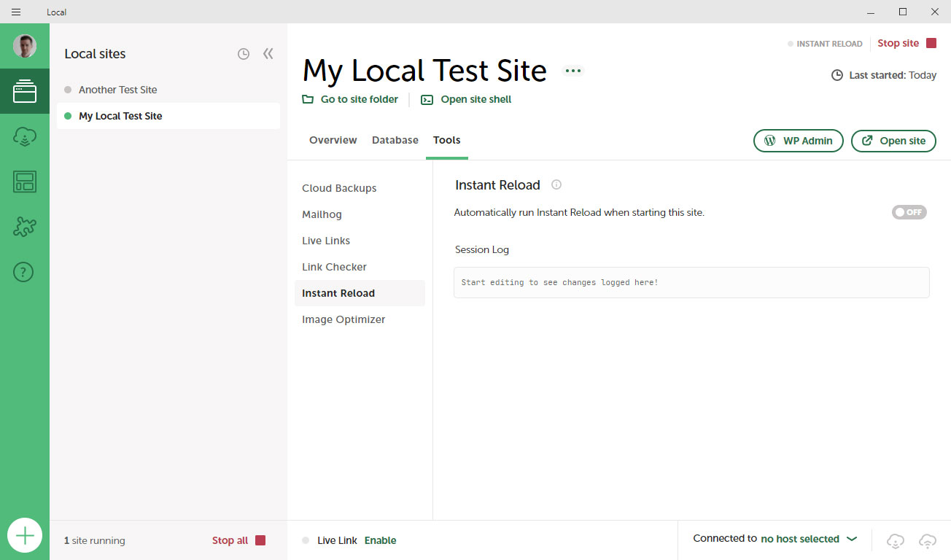Click the 1 site running status text
This screenshot has height=560, width=951.
(x=95, y=540)
